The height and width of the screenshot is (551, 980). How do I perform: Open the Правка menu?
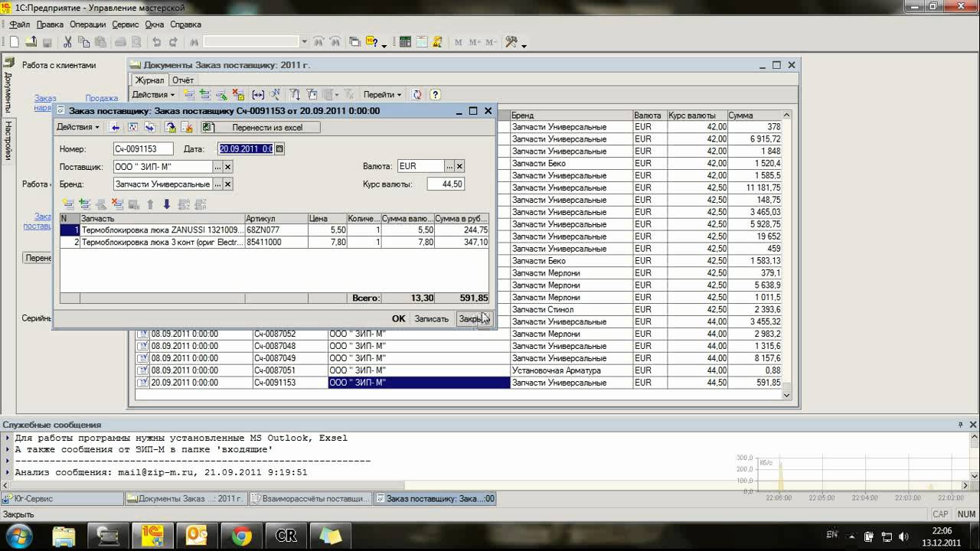tap(50, 24)
